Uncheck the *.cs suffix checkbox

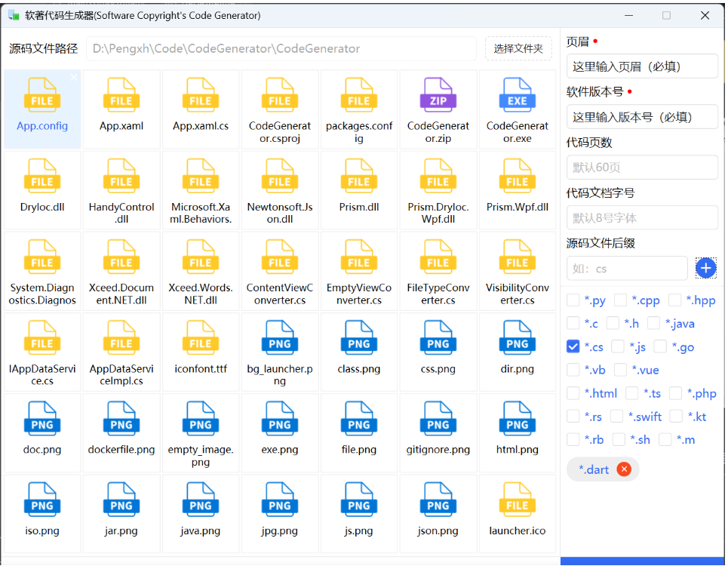click(x=573, y=347)
